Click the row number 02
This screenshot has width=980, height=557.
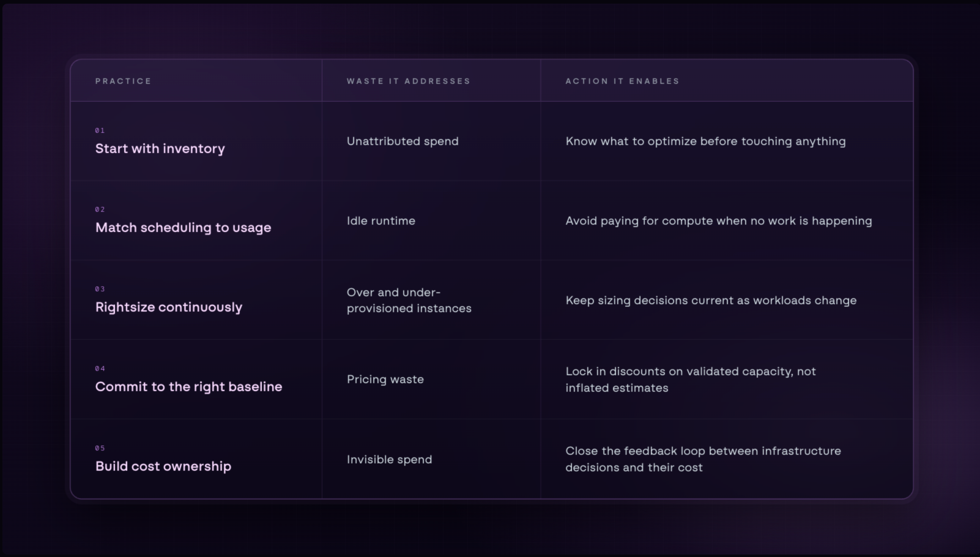tap(100, 209)
